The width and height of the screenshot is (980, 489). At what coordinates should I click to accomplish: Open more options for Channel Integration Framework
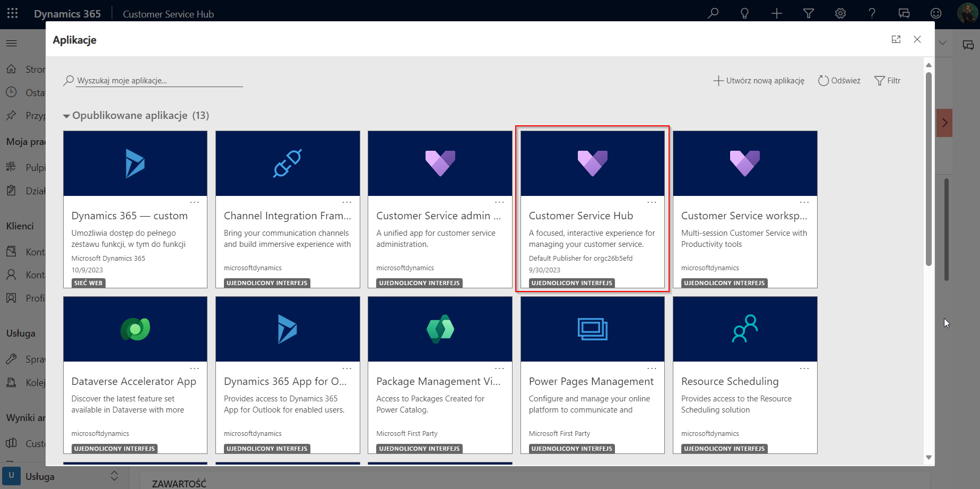[347, 202]
